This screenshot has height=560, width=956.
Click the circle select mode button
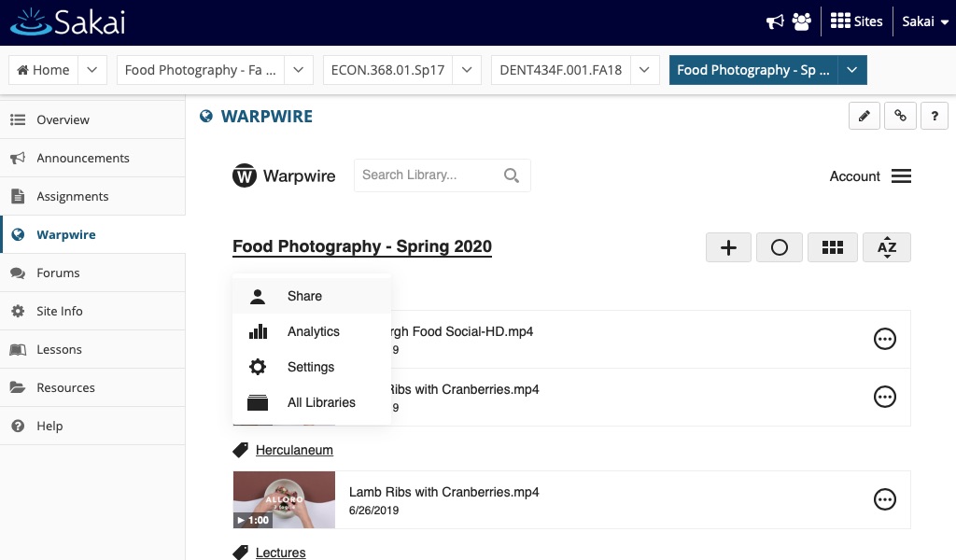point(780,247)
